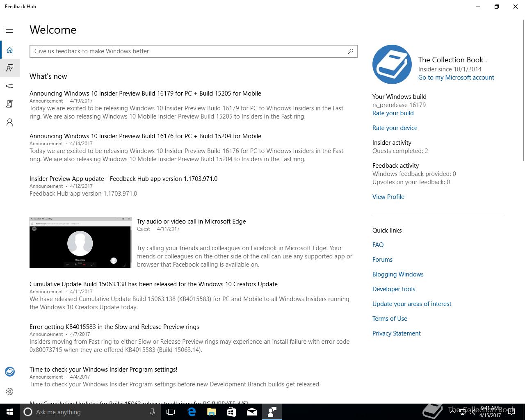Click the Feedback Hub taskbar icon
This screenshot has height=420, width=525.
coord(272,412)
